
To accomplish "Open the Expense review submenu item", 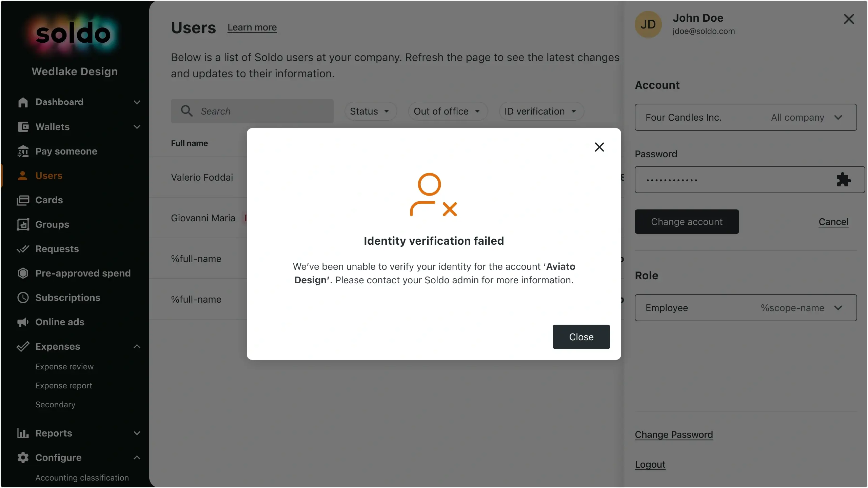I will point(64,367).
